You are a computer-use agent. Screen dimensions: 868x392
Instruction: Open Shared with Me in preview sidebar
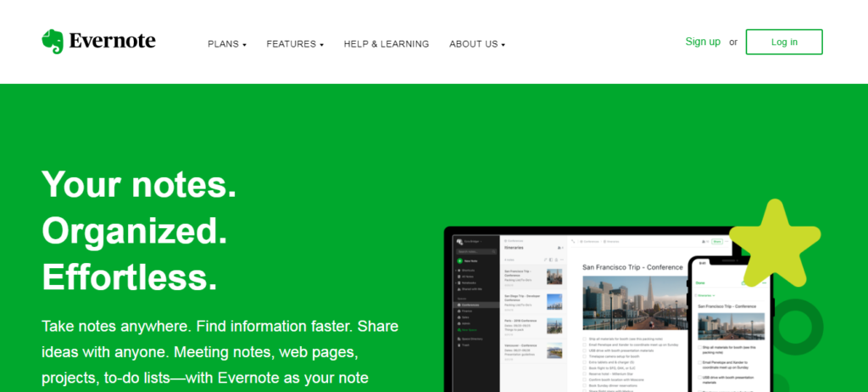tap(470, 288)
